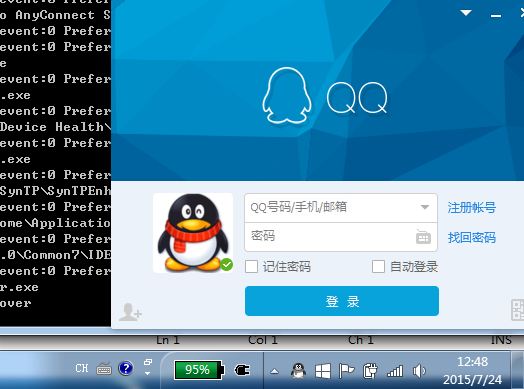The height and width of the screenshot is (389, 524).
Task: Switch to QR code login icon
Action: pos(517,310)
